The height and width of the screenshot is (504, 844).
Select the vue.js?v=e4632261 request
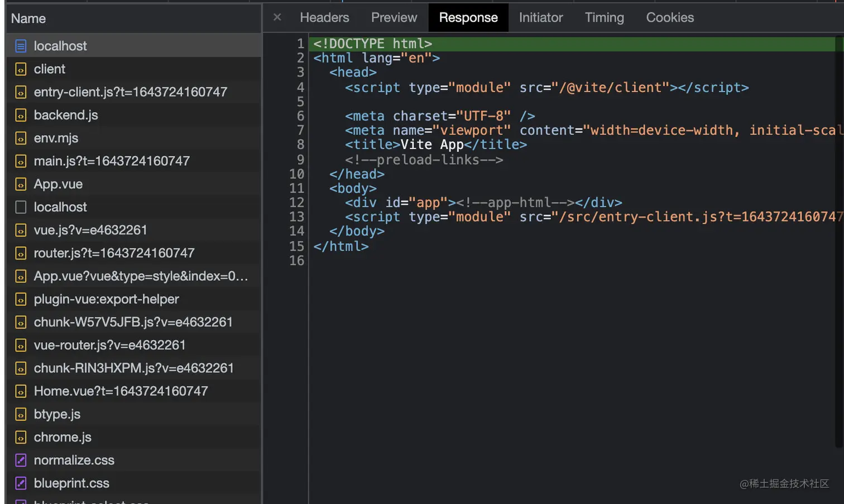[133, 230]
